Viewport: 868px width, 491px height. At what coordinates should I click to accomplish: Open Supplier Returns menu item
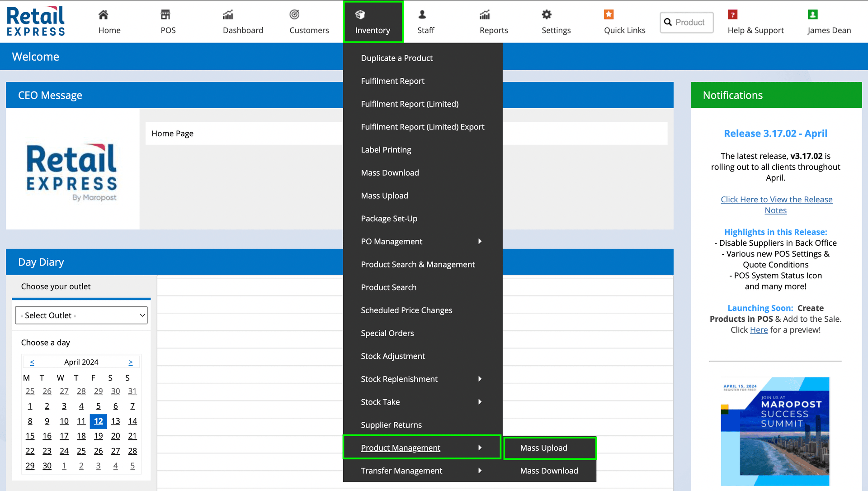pyautogui.click(x=391, y=425)
